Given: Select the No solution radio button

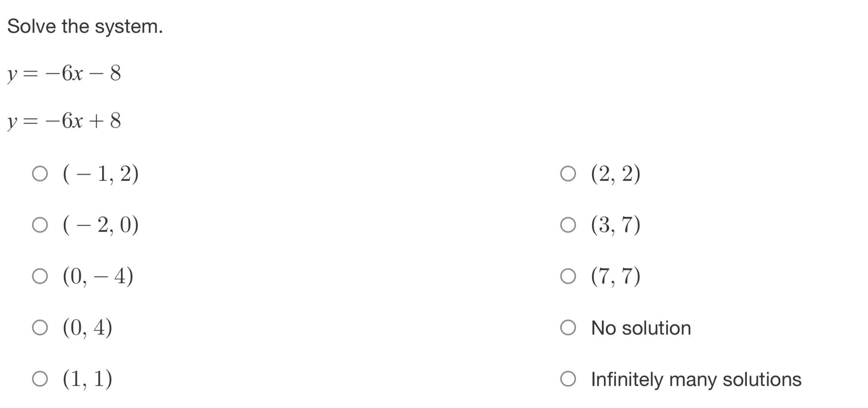Looking at the screenshot, I should pyautogui.click(x=568, y=327).
